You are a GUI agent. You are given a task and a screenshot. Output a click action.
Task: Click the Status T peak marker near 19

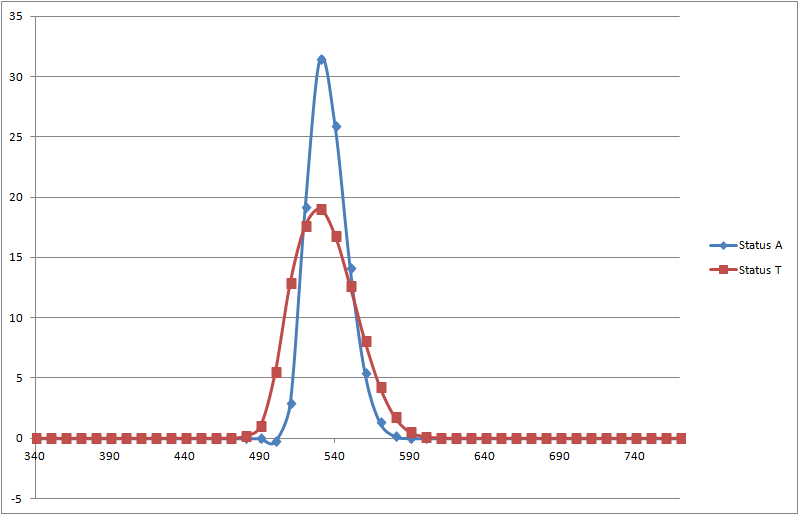tap(322, 209)
